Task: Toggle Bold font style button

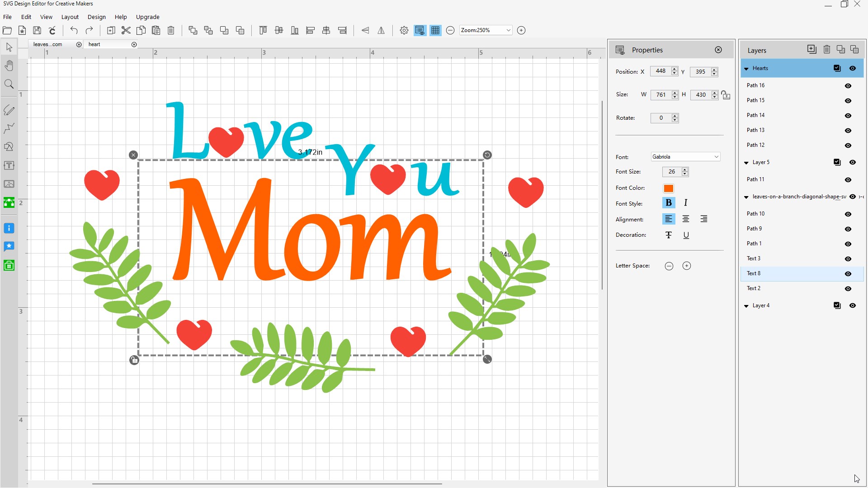Action: (x=668, y=203)
